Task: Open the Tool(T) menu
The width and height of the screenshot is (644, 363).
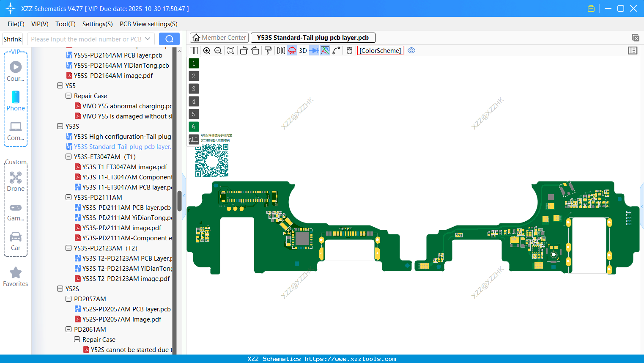Action: tap(65, 24)
